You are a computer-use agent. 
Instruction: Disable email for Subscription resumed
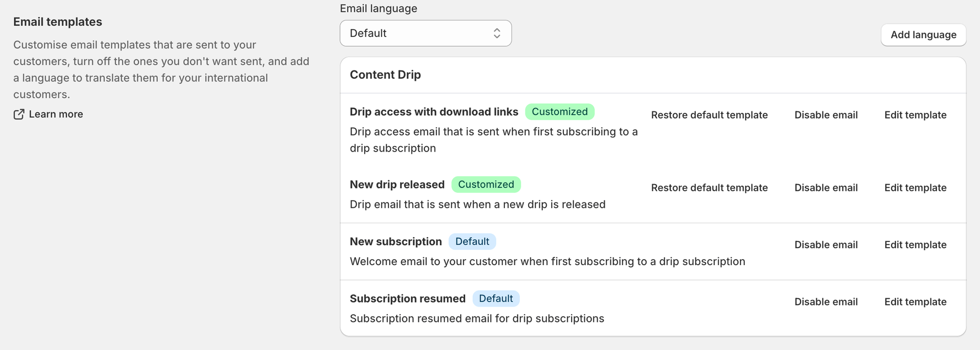[x=826, y=301]
